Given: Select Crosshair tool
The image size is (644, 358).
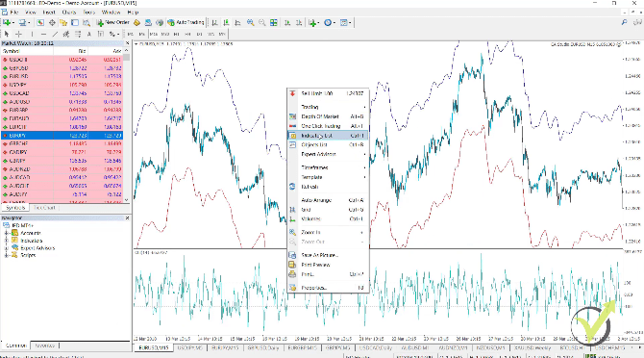Looking at the screenshot, I should (x=18, y=34).
